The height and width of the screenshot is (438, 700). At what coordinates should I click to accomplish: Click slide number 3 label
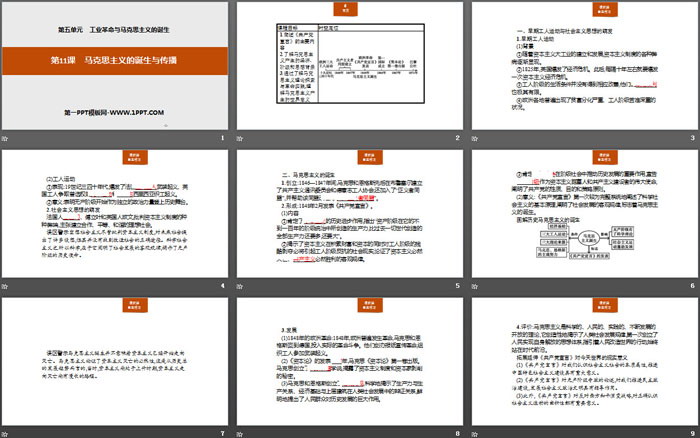pos(692,138)
